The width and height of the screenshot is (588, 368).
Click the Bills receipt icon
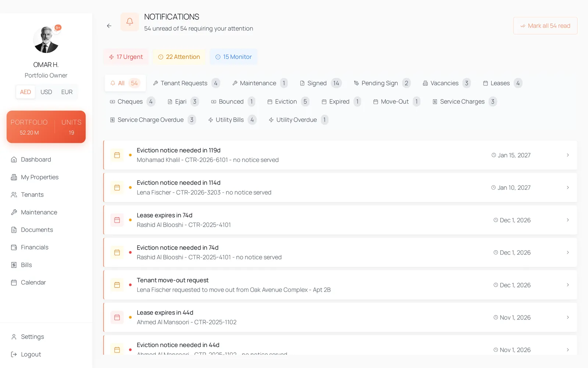click(14, 265)
